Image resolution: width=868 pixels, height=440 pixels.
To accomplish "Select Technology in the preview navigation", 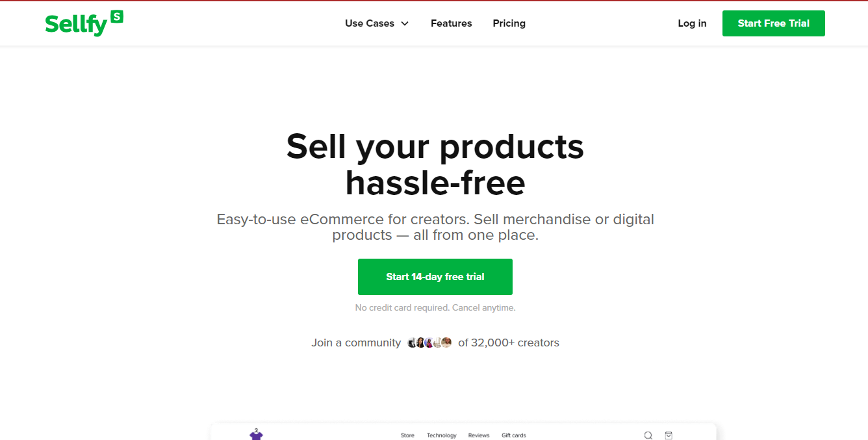I will [x=442, y=435].
